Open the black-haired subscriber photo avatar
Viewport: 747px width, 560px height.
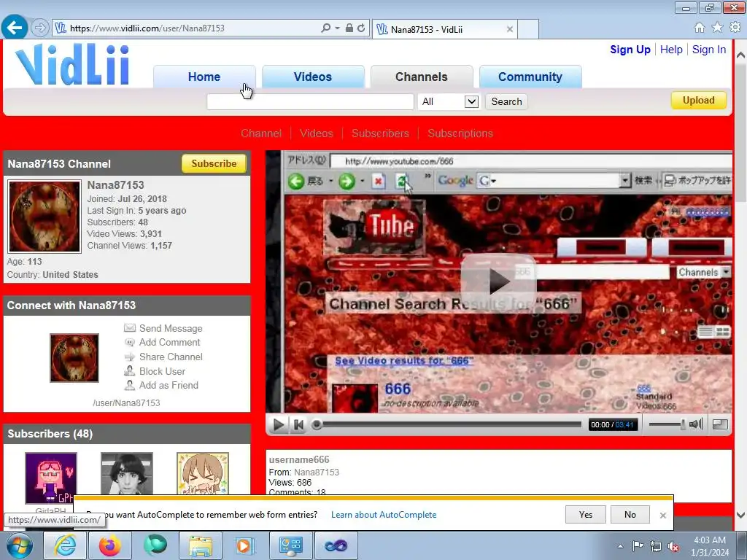(127, 474)
